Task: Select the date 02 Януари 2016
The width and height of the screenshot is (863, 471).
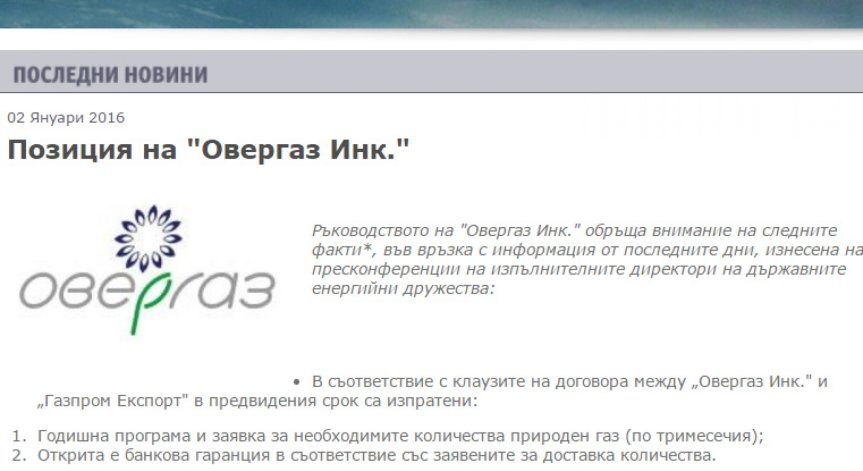Action: (66, 118)
